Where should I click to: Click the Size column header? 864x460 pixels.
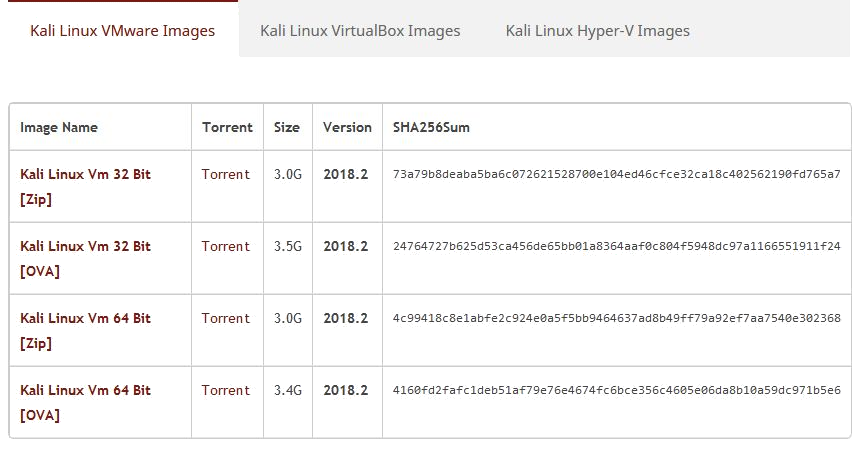coord(287,128)
